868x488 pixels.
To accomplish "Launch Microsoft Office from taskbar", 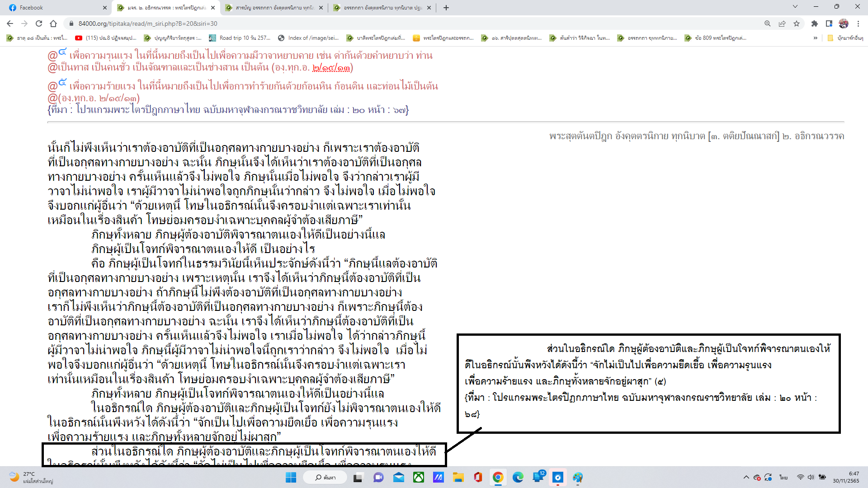I will point(478,477).
